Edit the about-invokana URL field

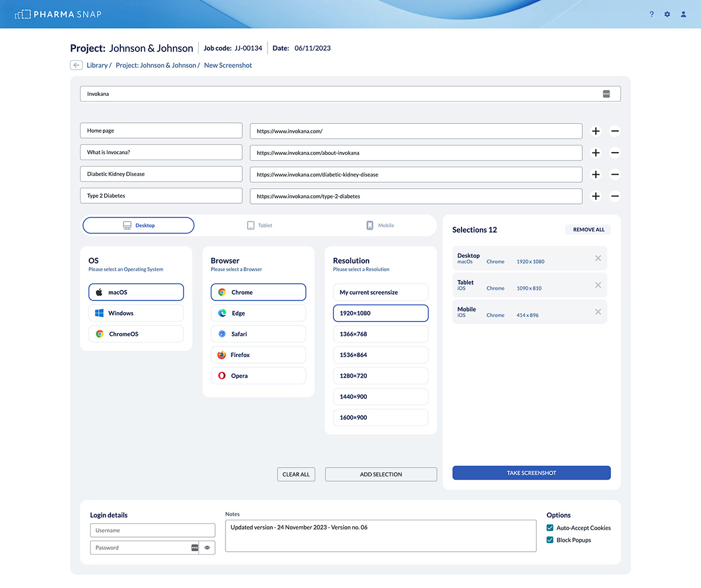[416, 153]
